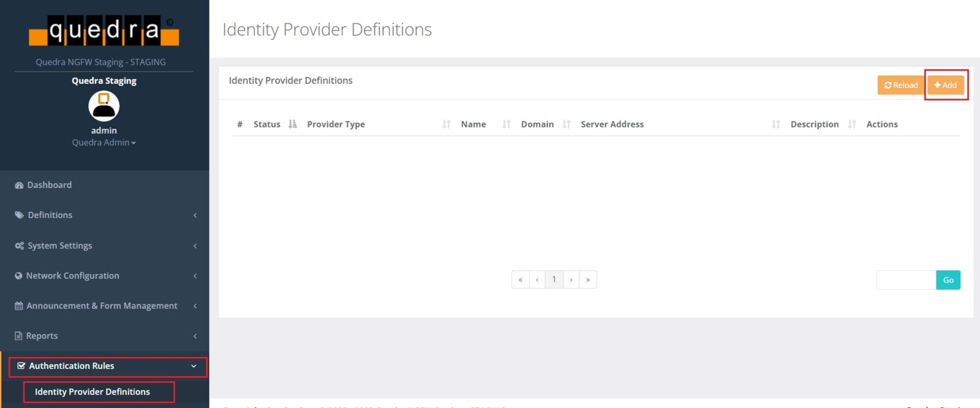Sort table by Status column icon
The width and height of the screenshot is (980, 408).
[293, 124]
